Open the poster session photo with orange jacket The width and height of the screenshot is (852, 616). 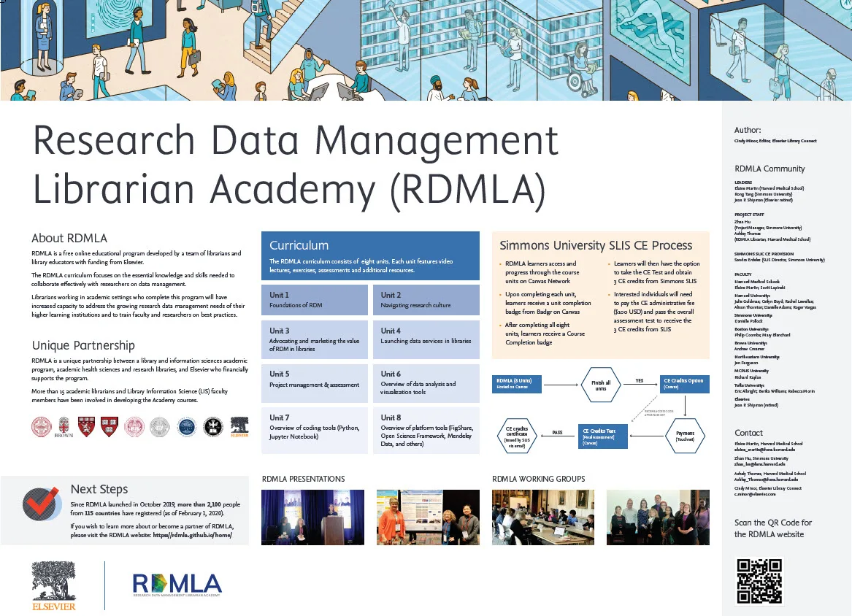(x=428, y=517)
